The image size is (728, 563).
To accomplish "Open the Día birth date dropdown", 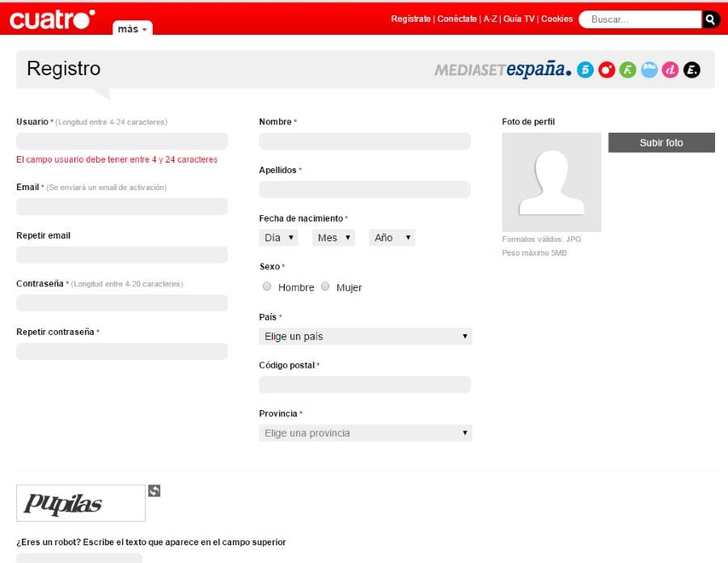I will coord(279,238).
